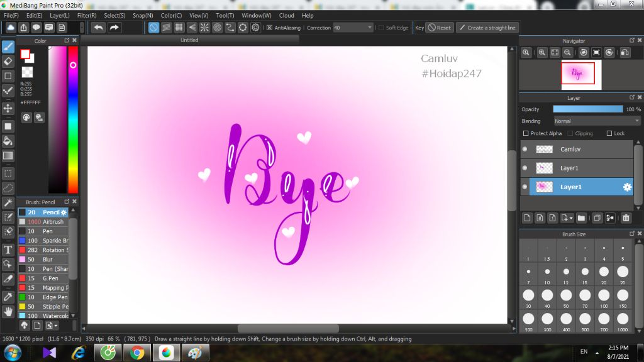Open Chrome from the taskbar
644x362 pixels.
(x=137, y=353)
